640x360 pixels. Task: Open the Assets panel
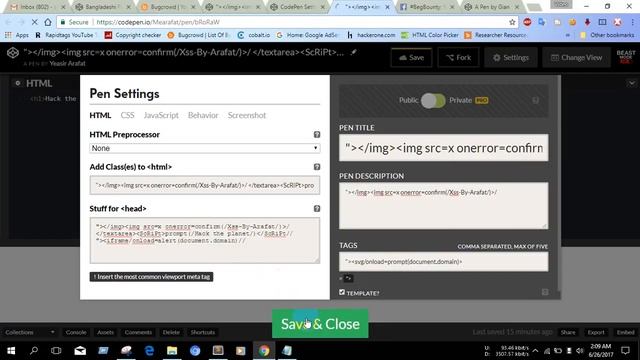pos(105,332)
